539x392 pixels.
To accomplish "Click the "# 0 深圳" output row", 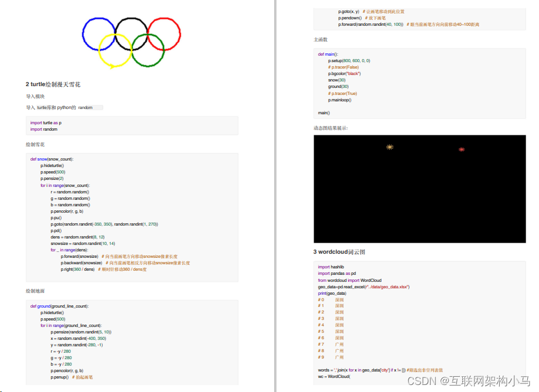I will pyautogui.click(x=330, y=300).
